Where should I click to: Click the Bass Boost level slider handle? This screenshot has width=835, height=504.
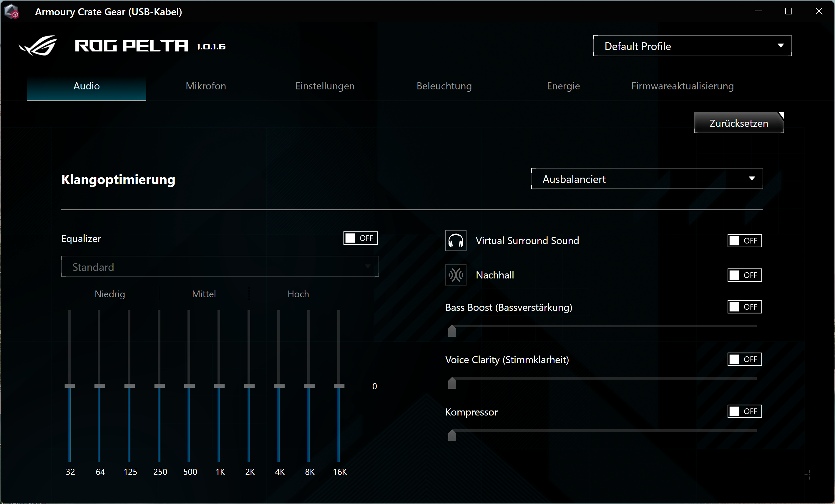pos(452,331)
